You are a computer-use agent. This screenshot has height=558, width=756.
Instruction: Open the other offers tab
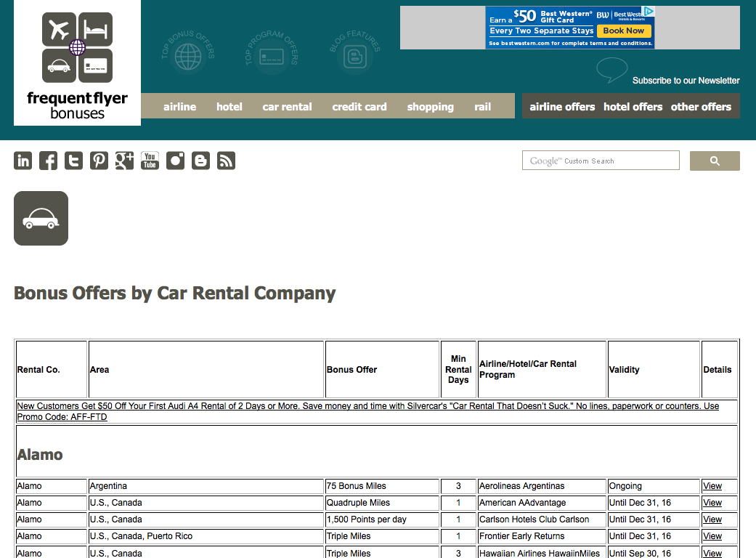point(701,107)
